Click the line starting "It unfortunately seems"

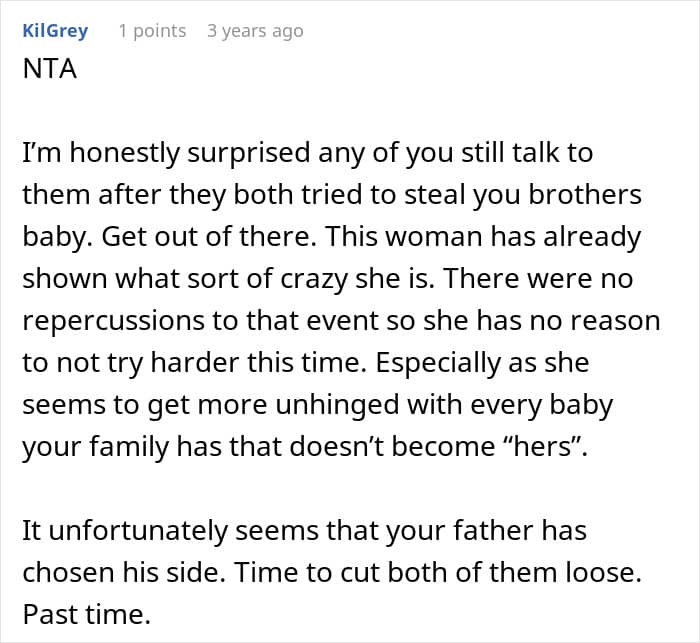303,531
